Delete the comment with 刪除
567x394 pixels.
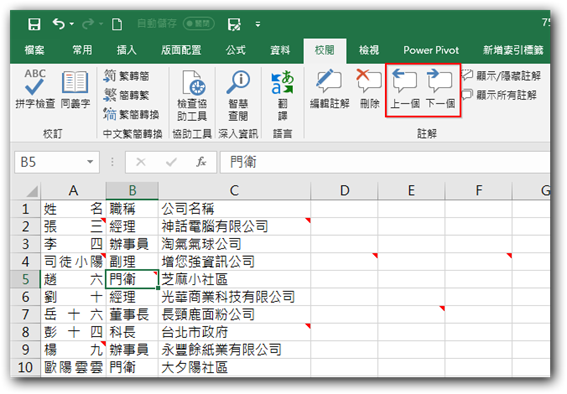pyautogui.click(x=369, y=89)
